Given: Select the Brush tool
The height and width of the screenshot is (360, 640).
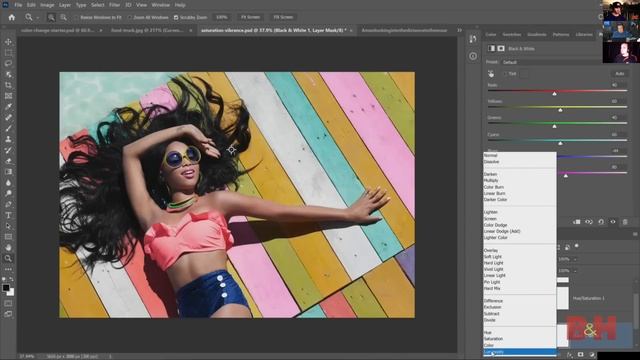Looking at the screenshot, I should 8,129.
